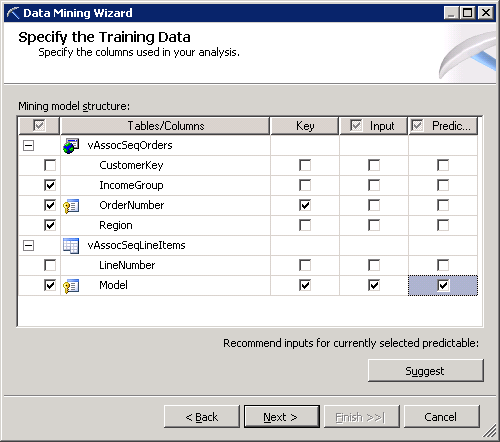The width and height of the screenshot is (500, 442).
Task: Set IncomeGroup as Predictable
Action: (443, 185)
